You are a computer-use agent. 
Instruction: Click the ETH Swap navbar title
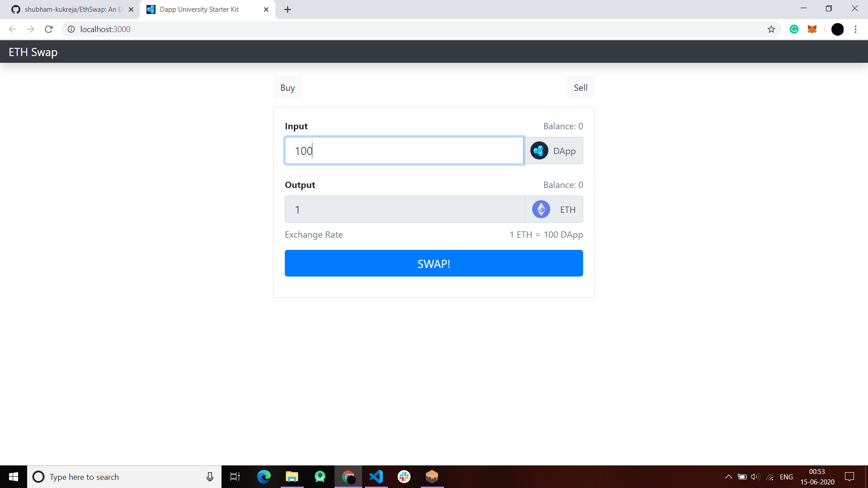pos(33,52)
